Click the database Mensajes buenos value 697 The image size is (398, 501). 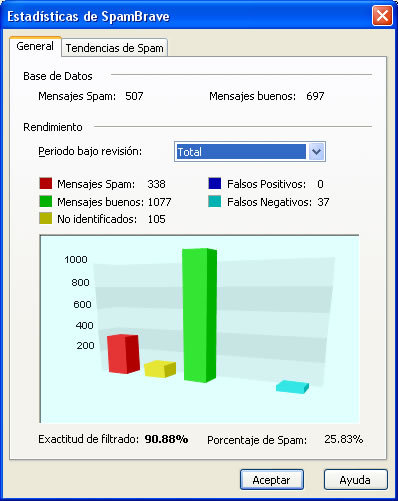pos(315,96)
